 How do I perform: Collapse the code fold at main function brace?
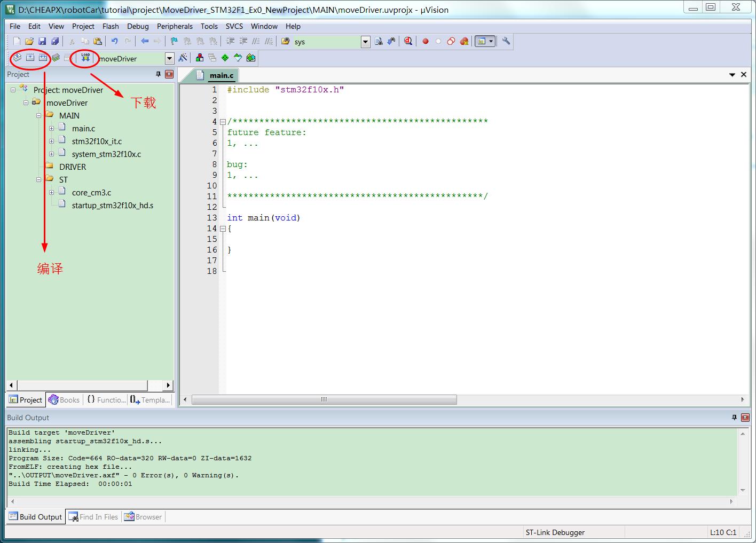click(223, 229)
